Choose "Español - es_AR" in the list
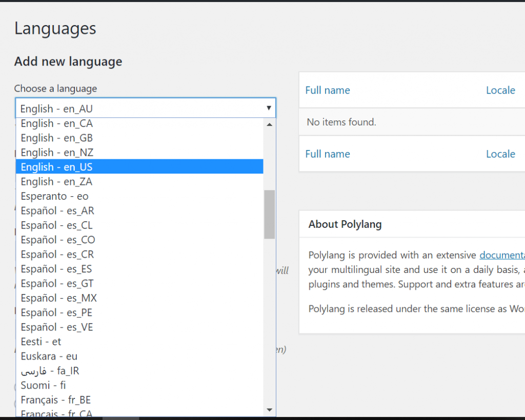This screenshot has width=525, height=420. (57, 210)
